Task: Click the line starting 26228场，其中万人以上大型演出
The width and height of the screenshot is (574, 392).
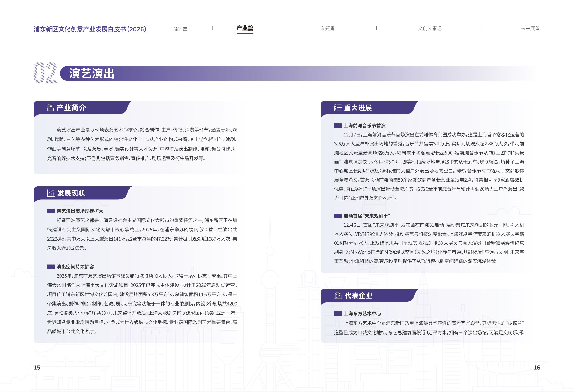Action: point(142,239)
